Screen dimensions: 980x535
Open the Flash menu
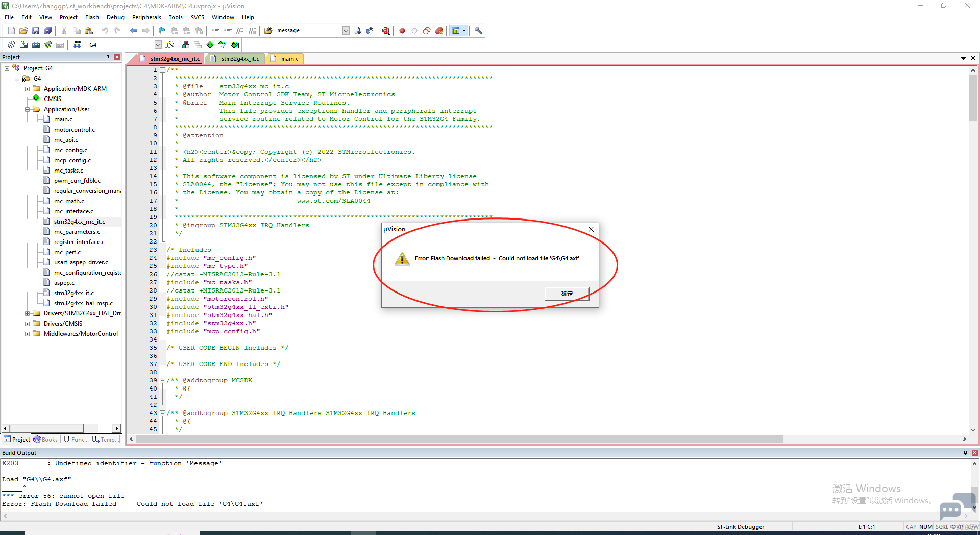click(92, 17)
